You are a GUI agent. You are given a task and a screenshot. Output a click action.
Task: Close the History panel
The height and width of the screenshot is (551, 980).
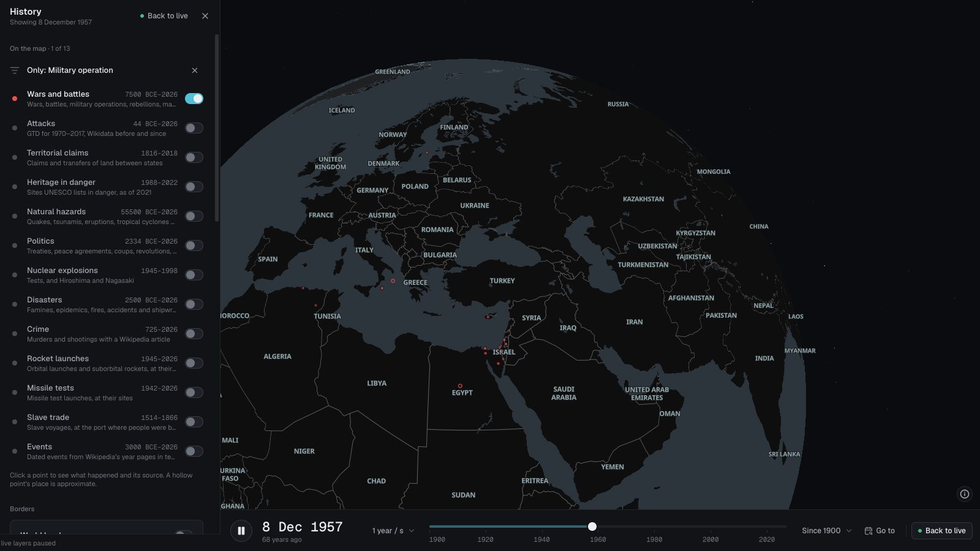(205, 16)
